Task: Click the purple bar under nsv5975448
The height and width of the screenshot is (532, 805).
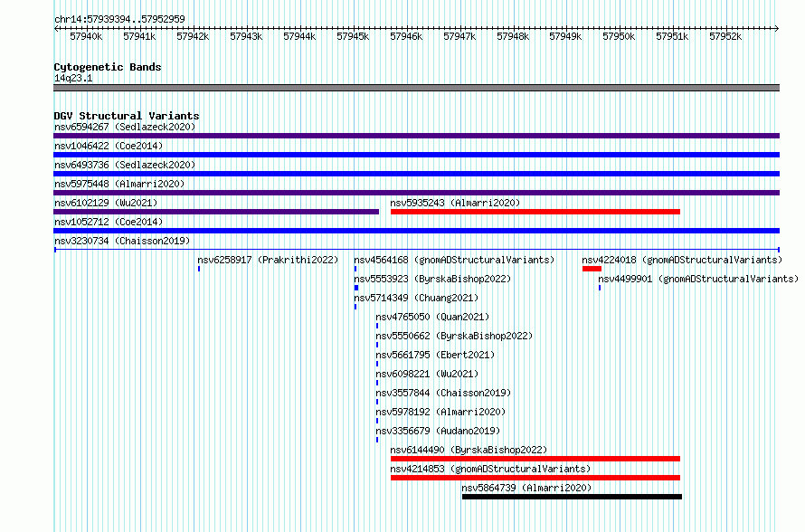Action: point(416,193)
